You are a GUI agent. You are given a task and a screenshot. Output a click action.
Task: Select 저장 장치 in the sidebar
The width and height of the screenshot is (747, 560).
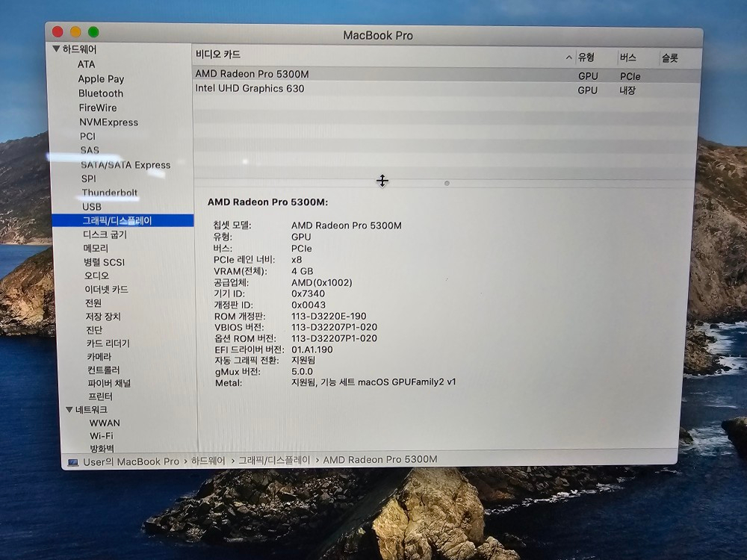point(103,317)
